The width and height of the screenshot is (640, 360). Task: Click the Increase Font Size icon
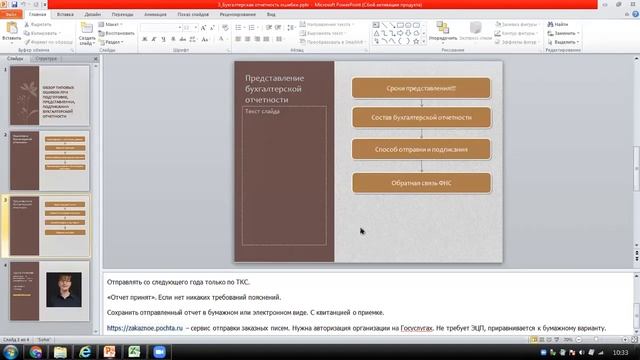coord(203,27)
